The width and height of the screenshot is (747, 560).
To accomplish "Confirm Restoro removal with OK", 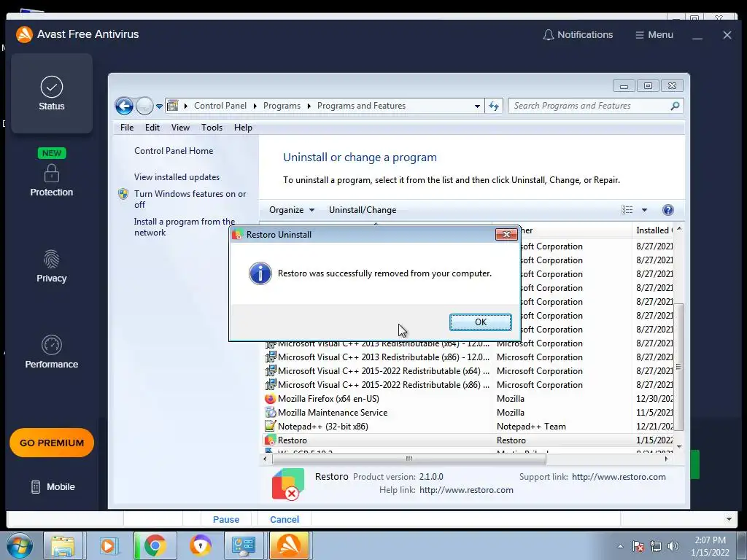I will 481,322.
